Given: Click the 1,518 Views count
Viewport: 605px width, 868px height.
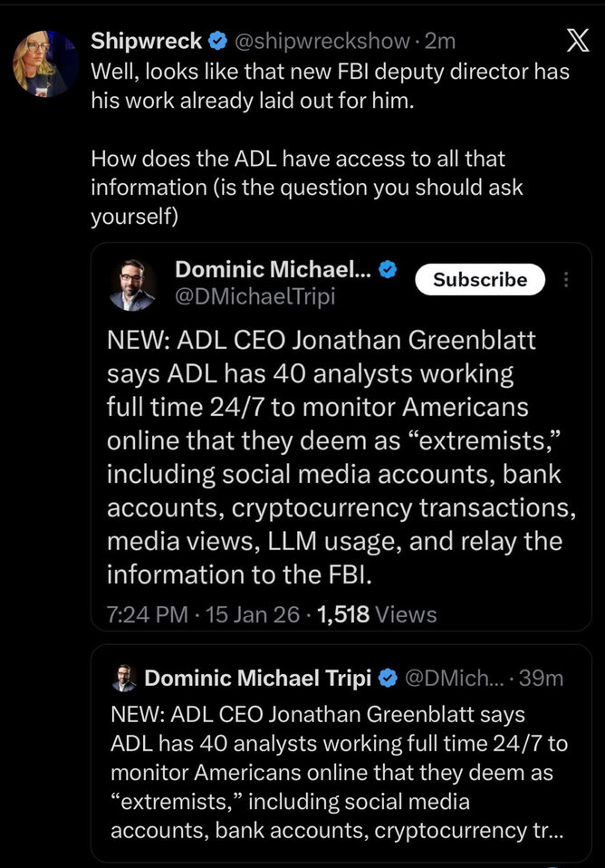Looking at the screenshot, I should click(373, 614).
